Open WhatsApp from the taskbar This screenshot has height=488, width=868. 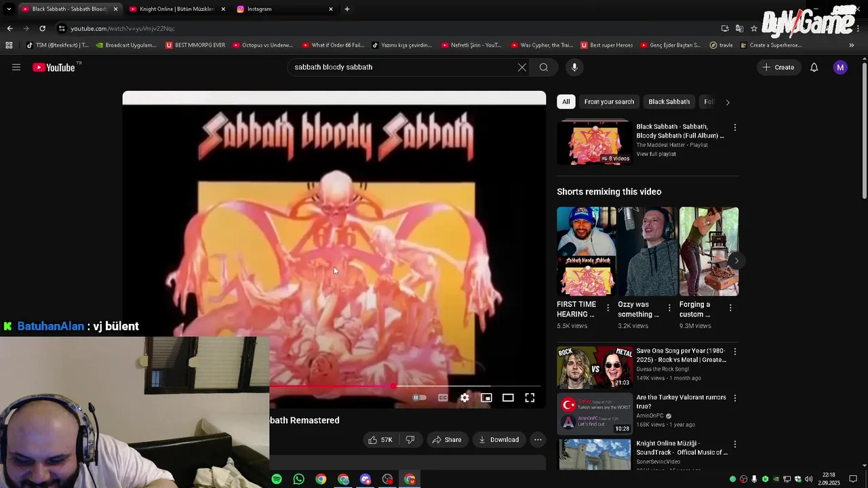(299, 479)
